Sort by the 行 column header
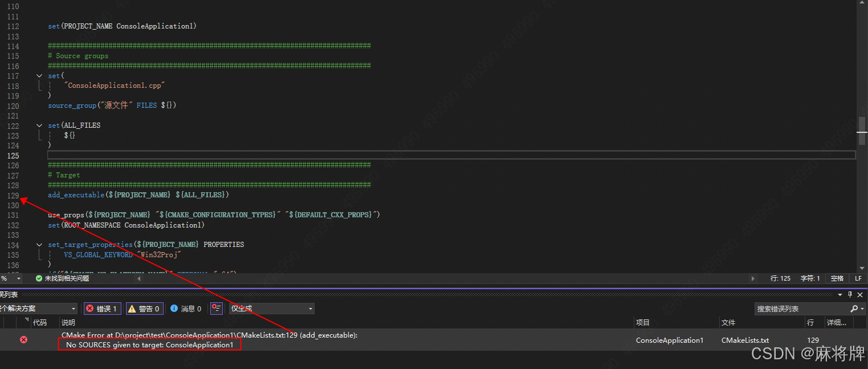This screenshot has height=369, width=868. point(814,323)
